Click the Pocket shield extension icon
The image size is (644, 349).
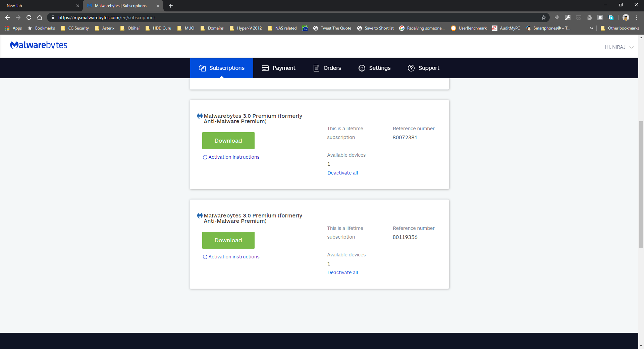click(x=579, y=17)
